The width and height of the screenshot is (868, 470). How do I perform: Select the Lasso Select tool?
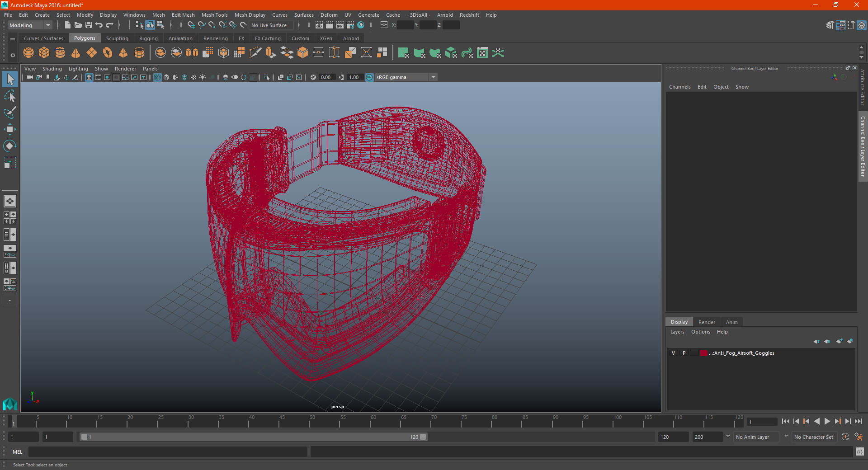10,96
